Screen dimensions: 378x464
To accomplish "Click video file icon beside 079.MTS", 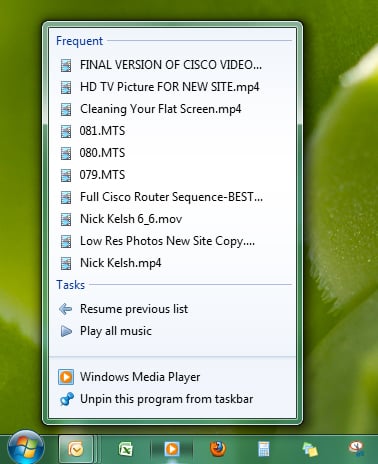I will 66,175.
